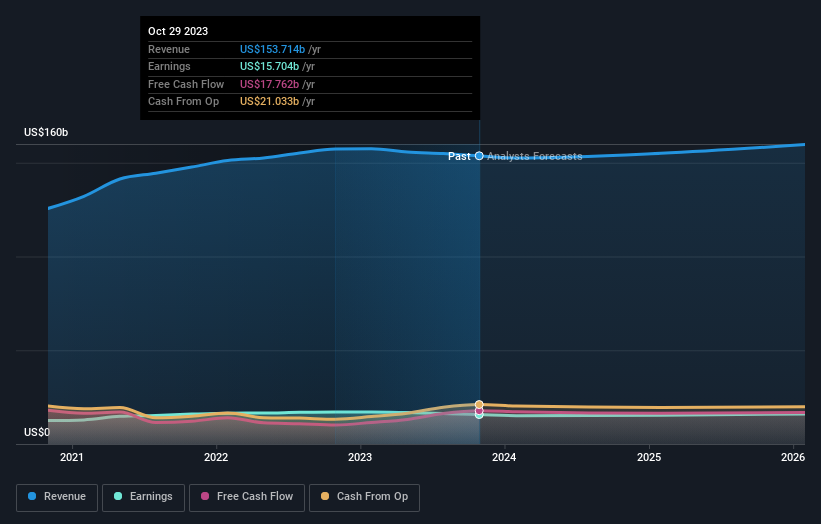Click the 2025 x-axis label
The image size is (821, 524).
pos(649,457)
